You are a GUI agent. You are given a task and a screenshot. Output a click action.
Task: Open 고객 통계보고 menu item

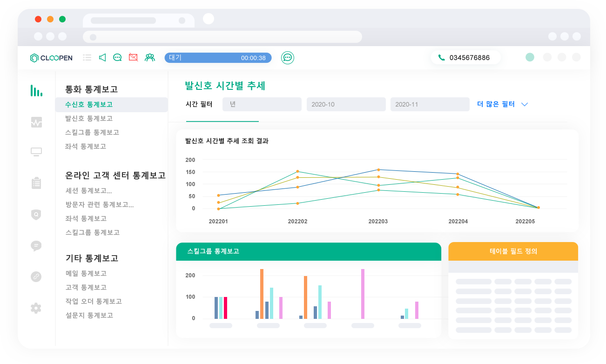click(86, 288)
